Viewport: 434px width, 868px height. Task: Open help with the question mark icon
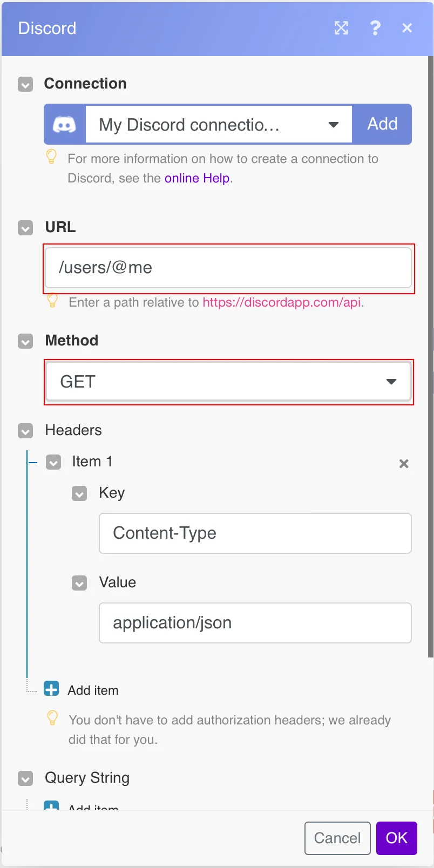coord(375,28)
